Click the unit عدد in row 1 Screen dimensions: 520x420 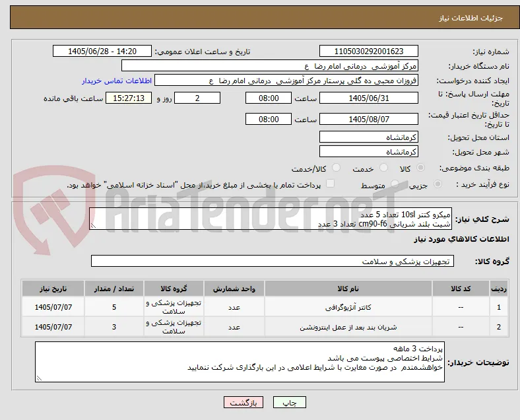[234, 308]
